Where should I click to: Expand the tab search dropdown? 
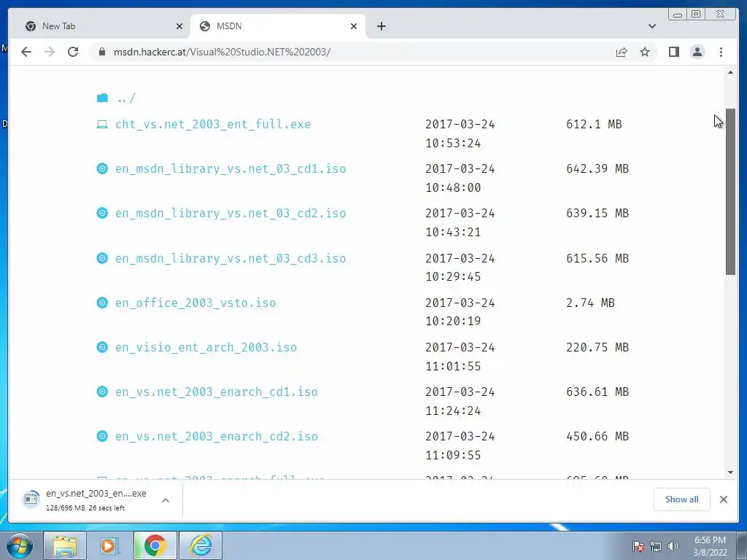[651, 26]
